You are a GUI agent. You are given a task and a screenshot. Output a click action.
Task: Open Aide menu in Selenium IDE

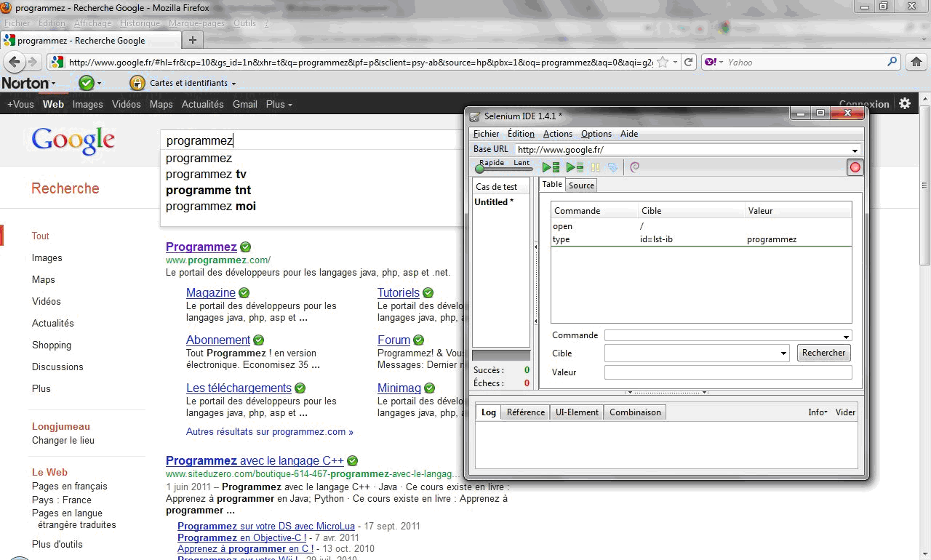coord(629,134)
